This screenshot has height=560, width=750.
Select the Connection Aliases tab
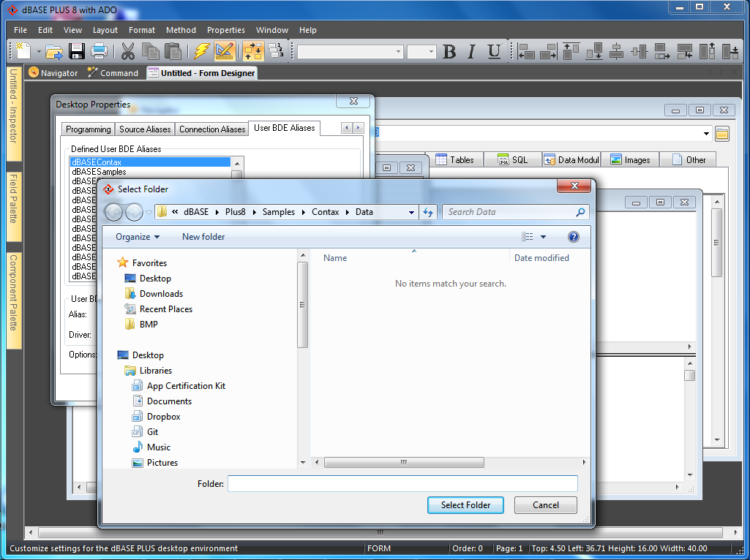(212, 129)
